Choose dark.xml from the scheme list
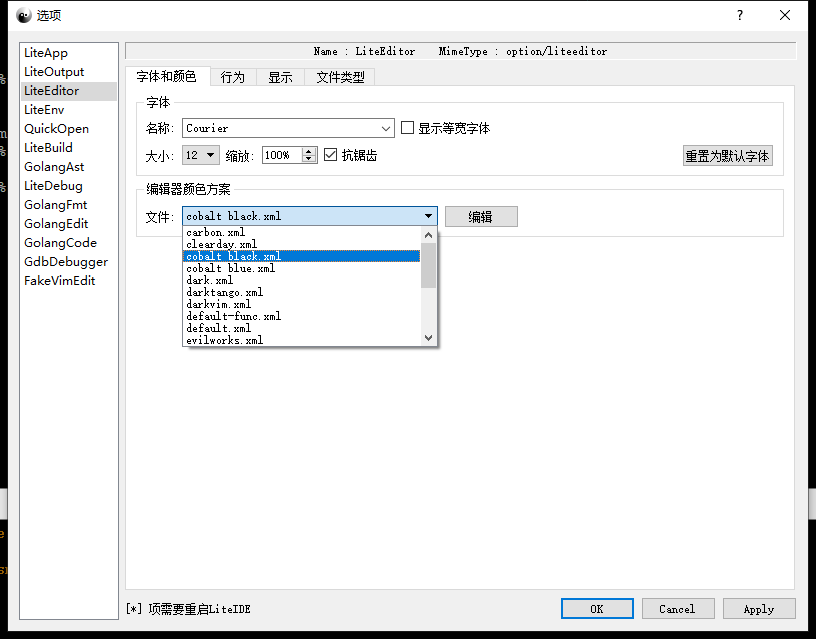Image resolution: width=816 pixels, height=639 pixels. point(301,280)
